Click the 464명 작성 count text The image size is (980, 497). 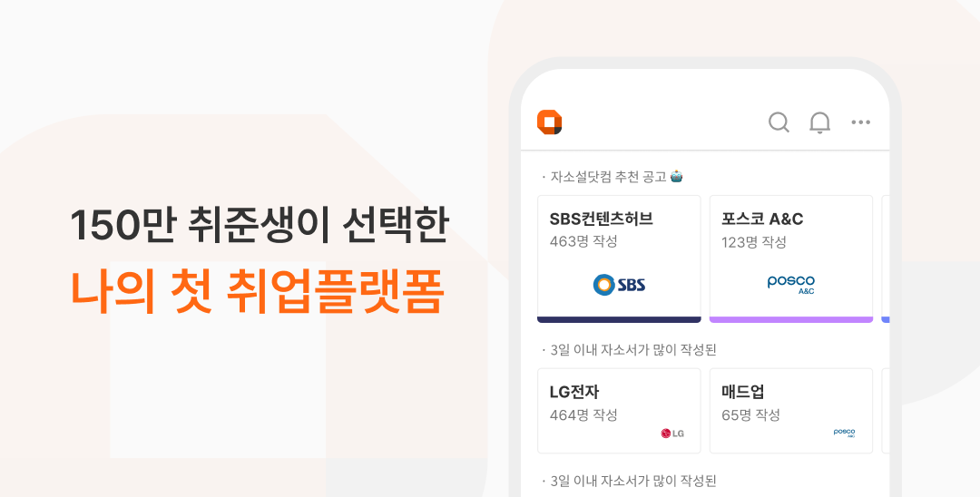click(x=583, y=414)
